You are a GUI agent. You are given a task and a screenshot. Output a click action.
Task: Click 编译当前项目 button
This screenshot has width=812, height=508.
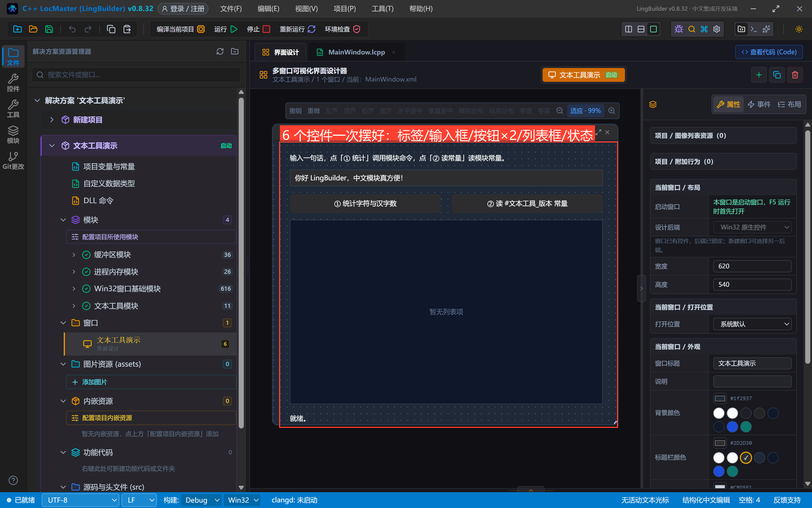coord(181,29)
